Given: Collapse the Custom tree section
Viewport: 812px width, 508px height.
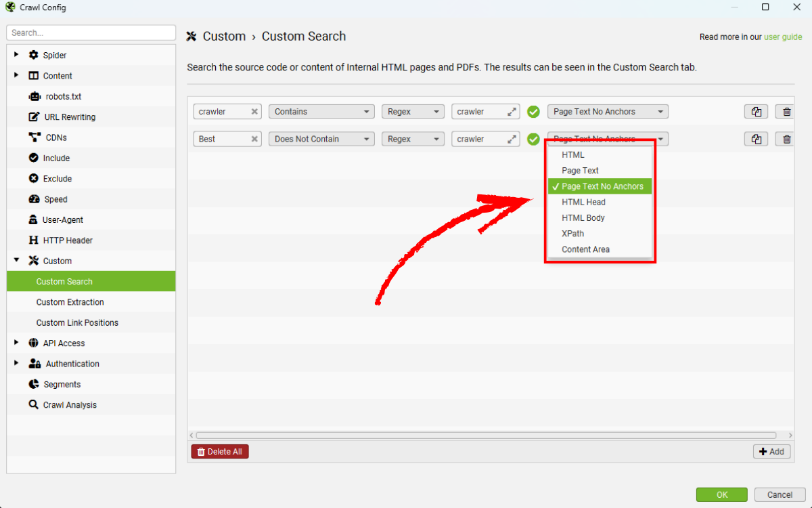Looking at the screenshot, I should pos(16,261).
